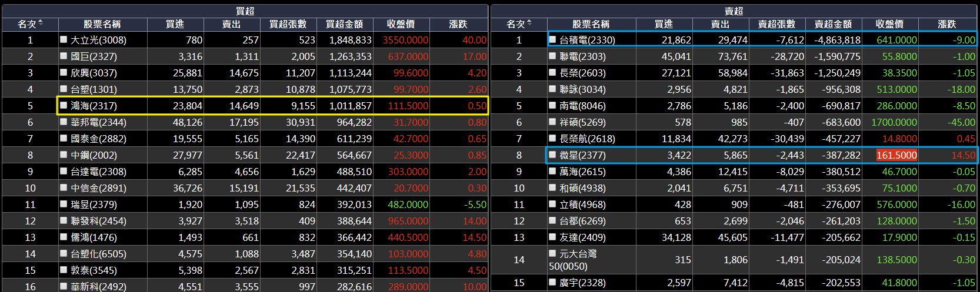This screenshot has width=980, height=292.
Task: Open stock 敦泰(3545)
Action: click(x=94, y=270)
